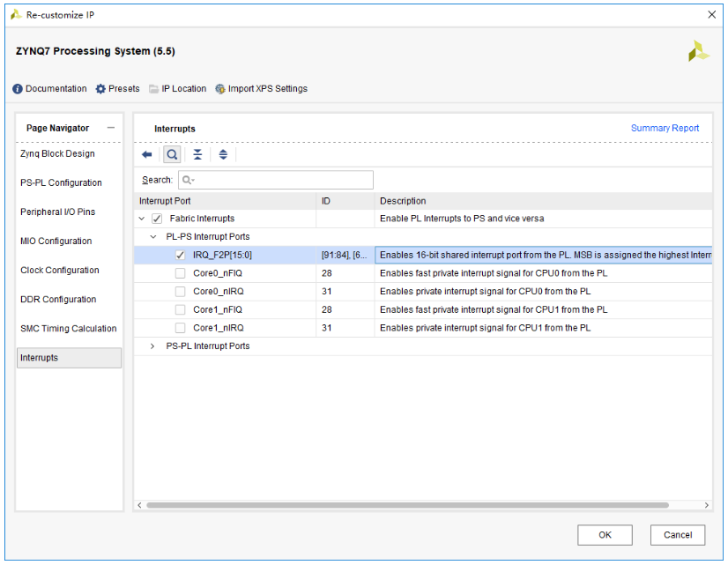
Task: Select the Interrupts navigator page
Action: pos(69,358)
